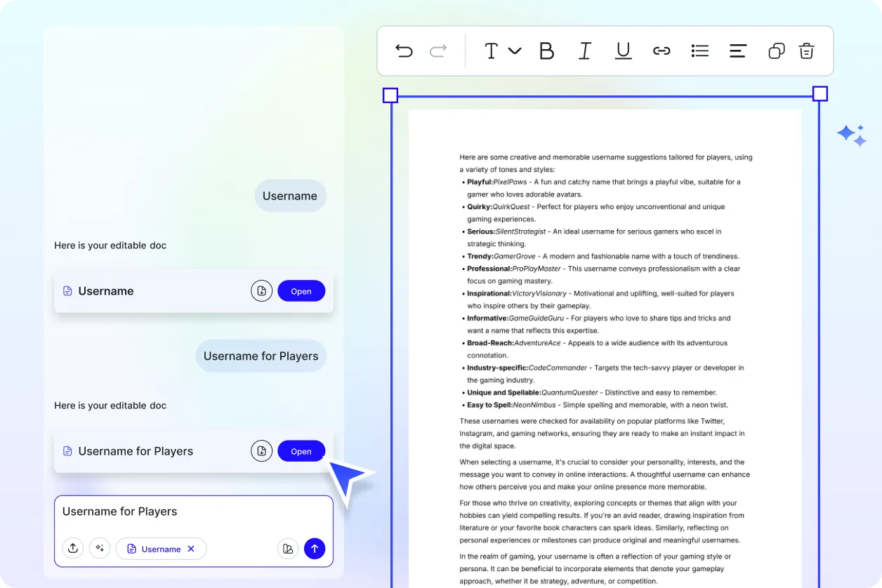Download the Username for Players document
This screenshot has height=588, width=882.
pos(261,451)
